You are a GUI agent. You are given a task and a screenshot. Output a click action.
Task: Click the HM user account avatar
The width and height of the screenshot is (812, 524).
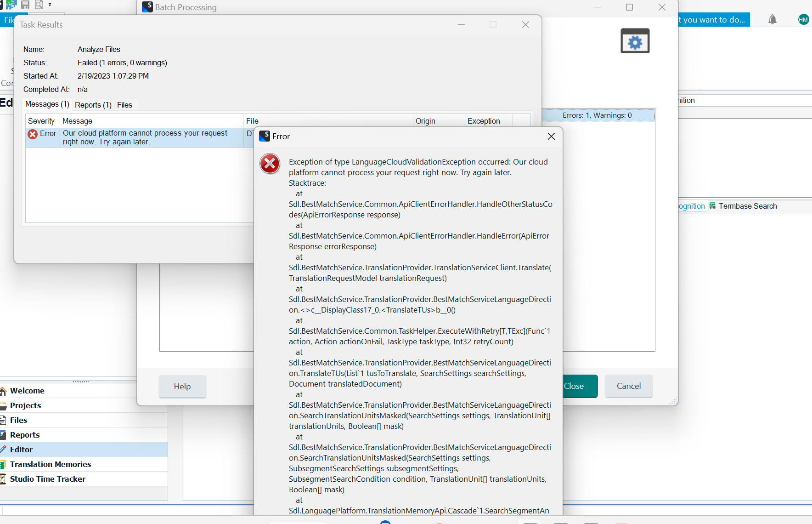[x=803, y=19]
